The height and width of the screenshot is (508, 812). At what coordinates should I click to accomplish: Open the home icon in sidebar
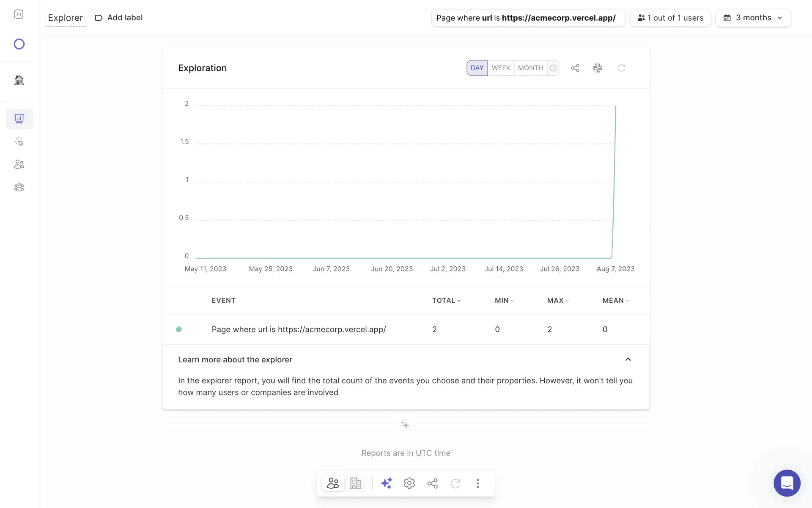[19, 80]
